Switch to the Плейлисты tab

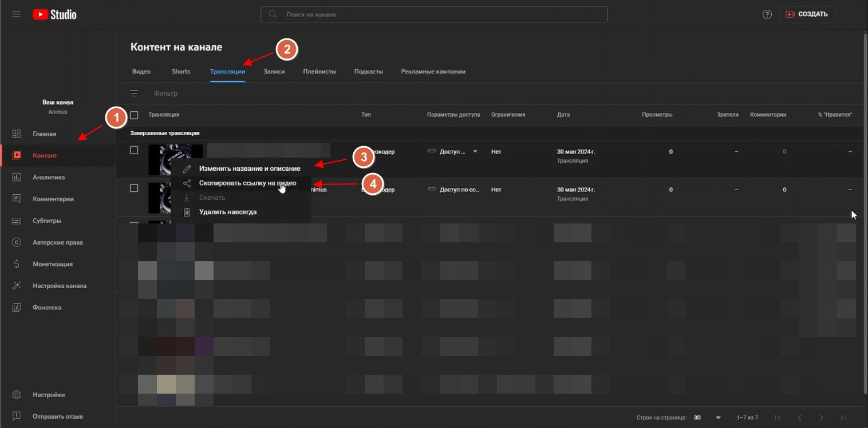[x=319, y=72]
